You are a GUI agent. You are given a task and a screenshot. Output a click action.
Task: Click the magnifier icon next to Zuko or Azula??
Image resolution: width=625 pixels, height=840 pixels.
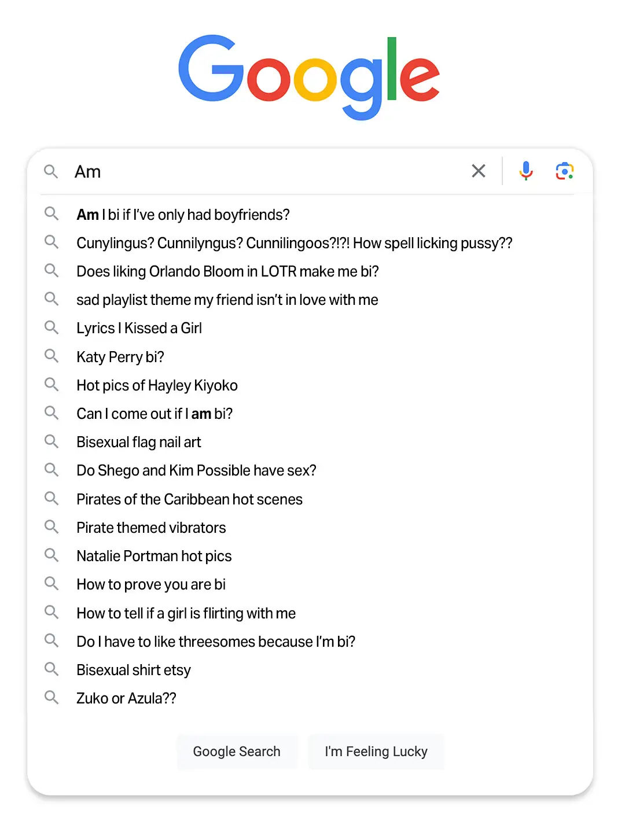[52, 697]
